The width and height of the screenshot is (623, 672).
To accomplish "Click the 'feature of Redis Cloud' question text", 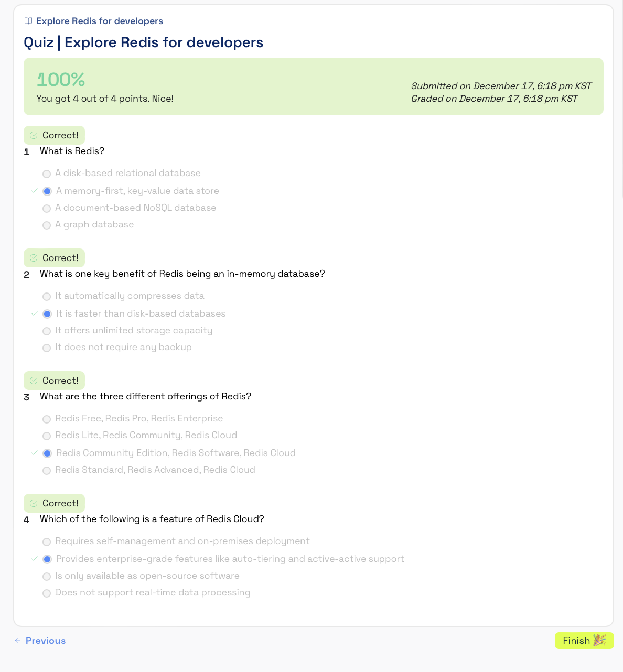I will [x=152, y=519].
